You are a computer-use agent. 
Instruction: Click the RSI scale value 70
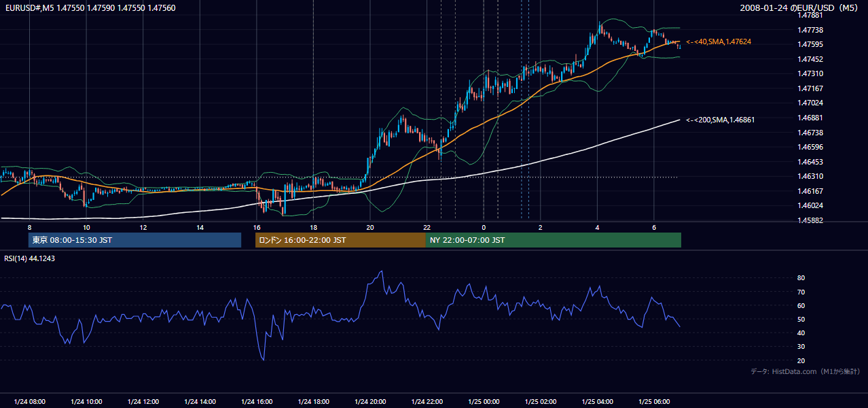(801, 292)
